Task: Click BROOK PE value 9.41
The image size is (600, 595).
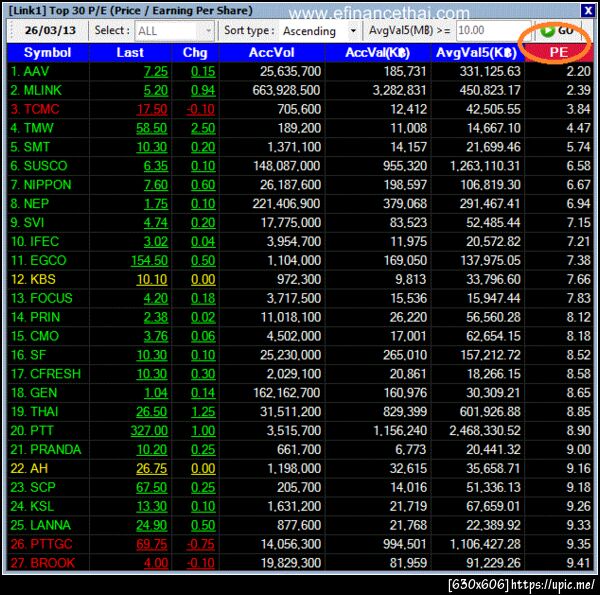Action: (x=579, y=563)
